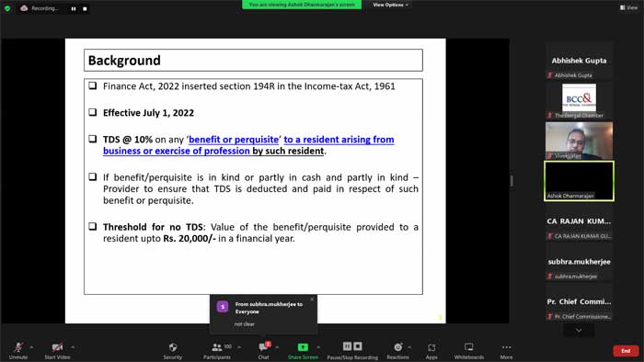Select Vivek Jalan video tile
This screenshot has height=362, width=644.
(x=579, y=141)
